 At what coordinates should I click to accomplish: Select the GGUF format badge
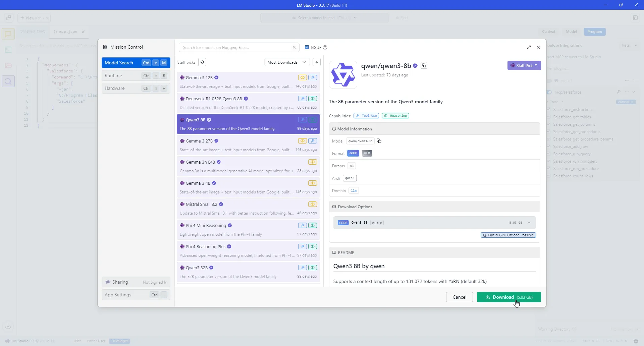pyautogui.click(x=353, y=154)
